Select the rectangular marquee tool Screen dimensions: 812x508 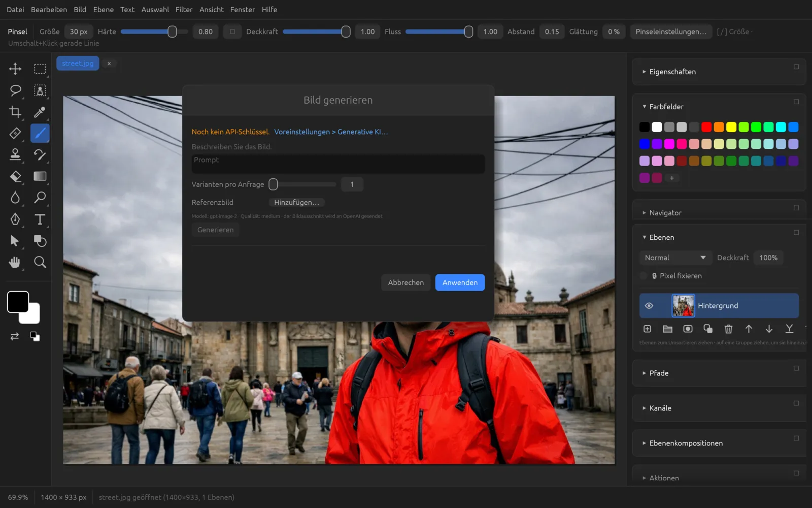pyautogui.click(x=40, y=69)
